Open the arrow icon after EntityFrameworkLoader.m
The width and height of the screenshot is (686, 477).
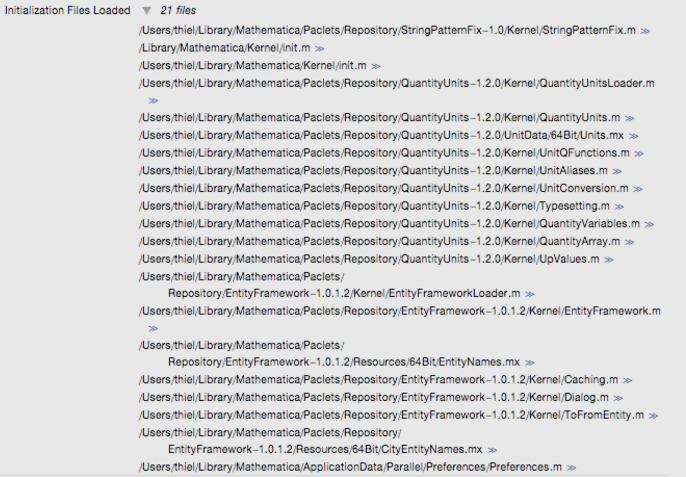coord(530,294)
